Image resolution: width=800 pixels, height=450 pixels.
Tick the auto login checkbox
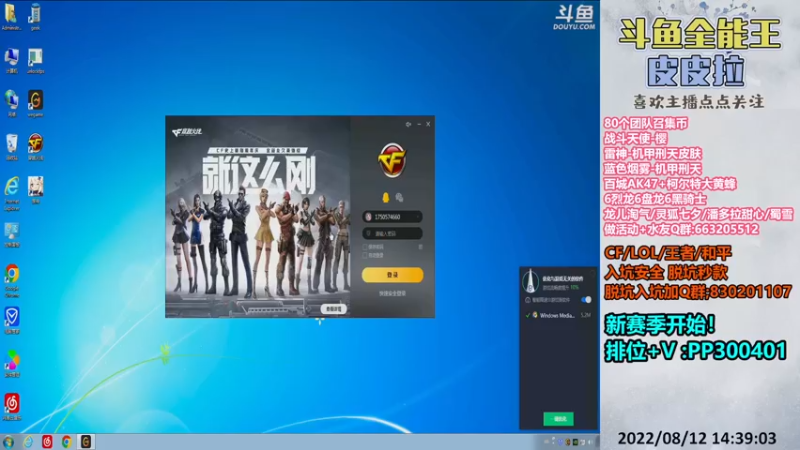(x=365, y=255)
